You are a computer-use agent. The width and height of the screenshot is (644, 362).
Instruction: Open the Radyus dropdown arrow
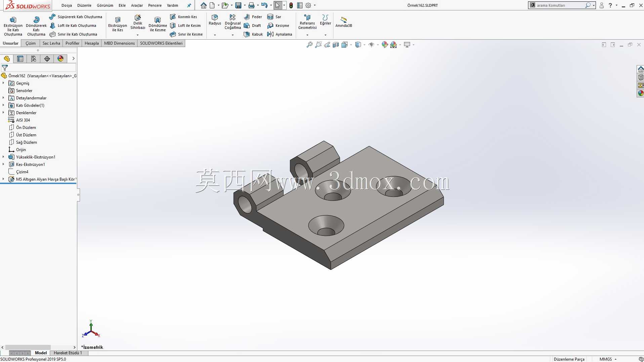[x=215, y=35]
